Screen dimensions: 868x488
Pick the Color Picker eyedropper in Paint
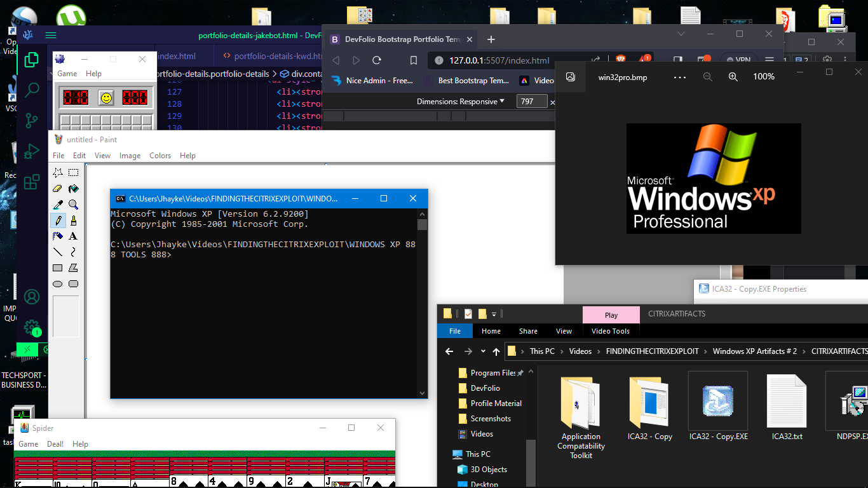tap(58, 205)
